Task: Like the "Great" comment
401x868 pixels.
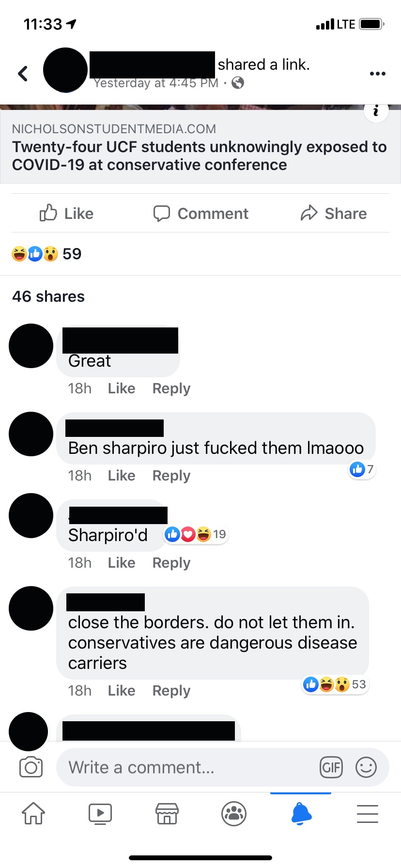Action: point(122,388)
